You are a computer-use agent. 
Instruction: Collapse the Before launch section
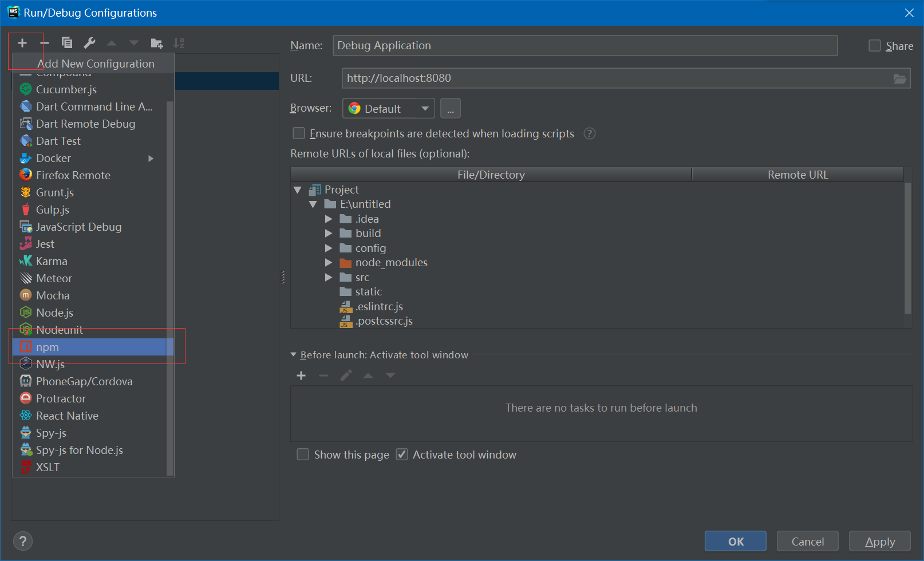pyautogui.click(x=294, y=355)
